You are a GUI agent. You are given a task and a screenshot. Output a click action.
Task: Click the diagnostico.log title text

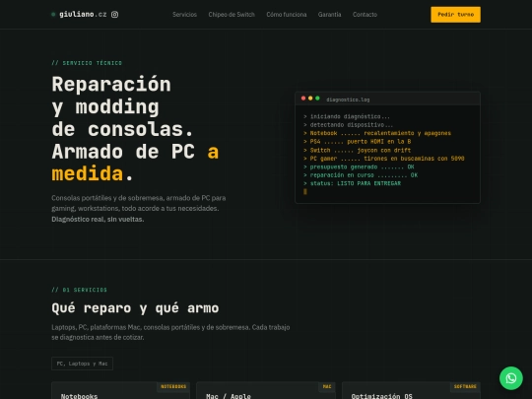point(348,100)
